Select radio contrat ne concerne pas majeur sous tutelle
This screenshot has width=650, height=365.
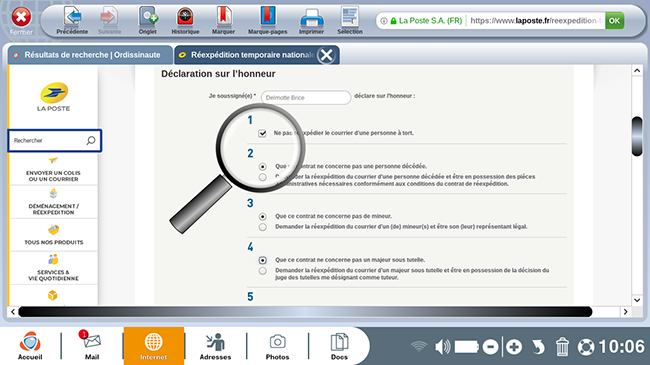click(262, 260)
